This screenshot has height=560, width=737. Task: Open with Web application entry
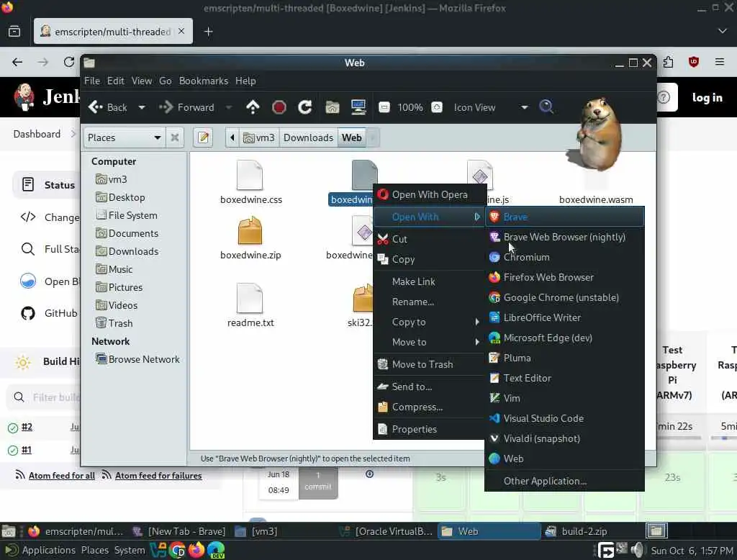pyautogui.click(x=564, y=459)
